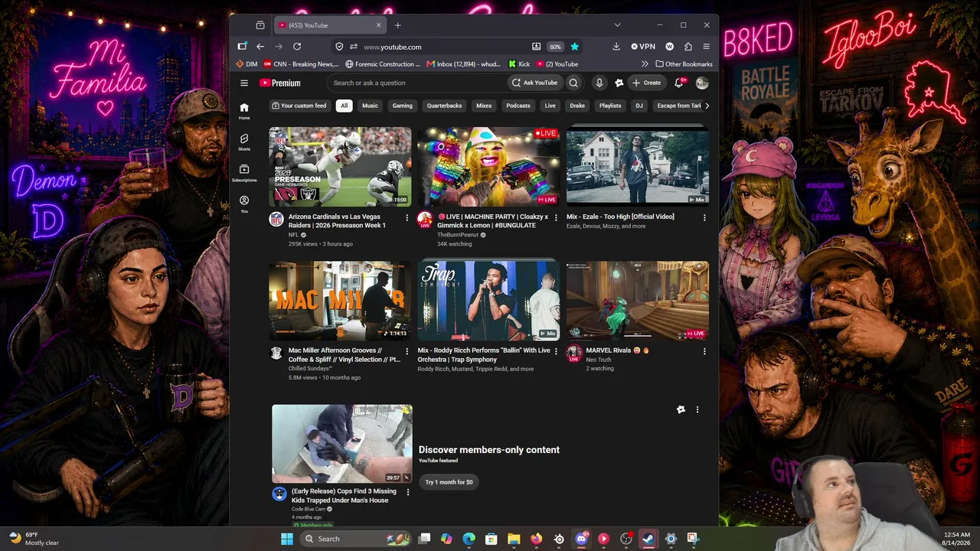Open the list all tabs dropdown
980x551 pixels.
tap(617, 25)
